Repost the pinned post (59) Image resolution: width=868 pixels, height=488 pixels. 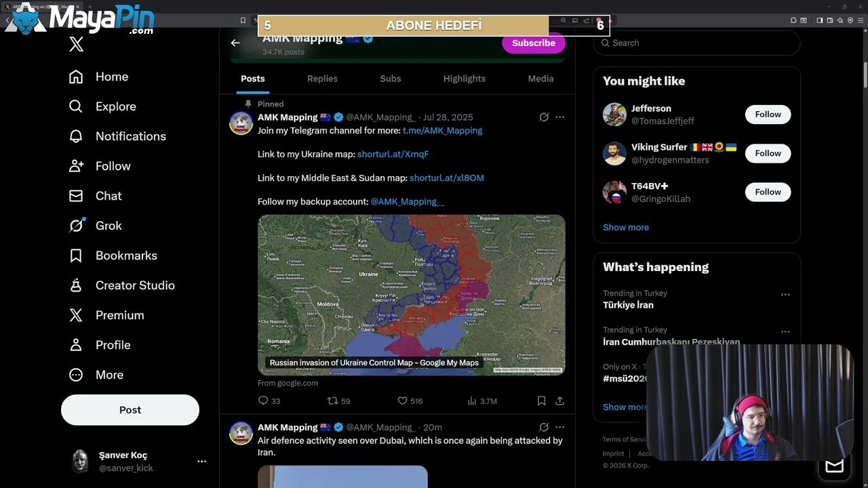pyautogui.click(x=338, y=401)
